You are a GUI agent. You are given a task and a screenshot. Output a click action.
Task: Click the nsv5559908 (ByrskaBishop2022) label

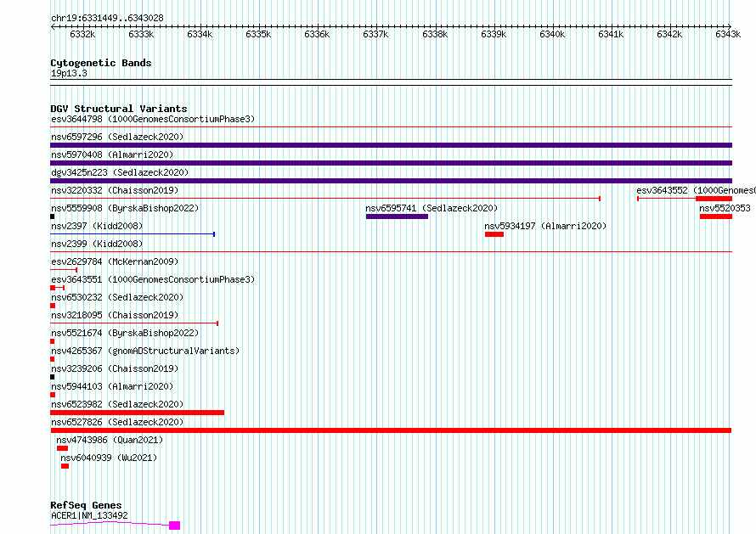coord(125,208)
